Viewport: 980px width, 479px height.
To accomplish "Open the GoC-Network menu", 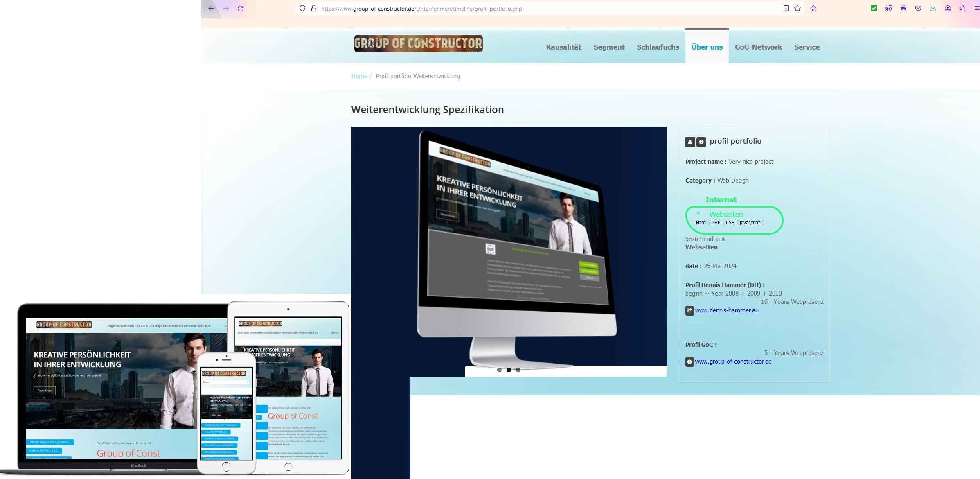I will (x=758, y=47).
